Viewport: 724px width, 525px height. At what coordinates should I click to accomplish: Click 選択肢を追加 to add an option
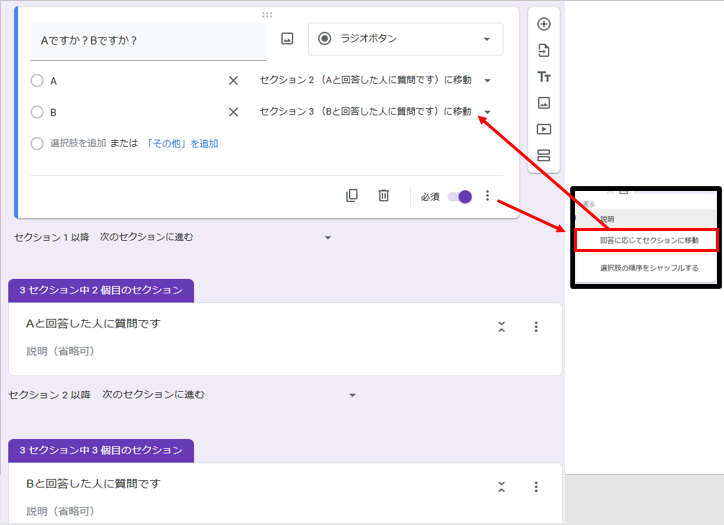(x=78, y=144)
